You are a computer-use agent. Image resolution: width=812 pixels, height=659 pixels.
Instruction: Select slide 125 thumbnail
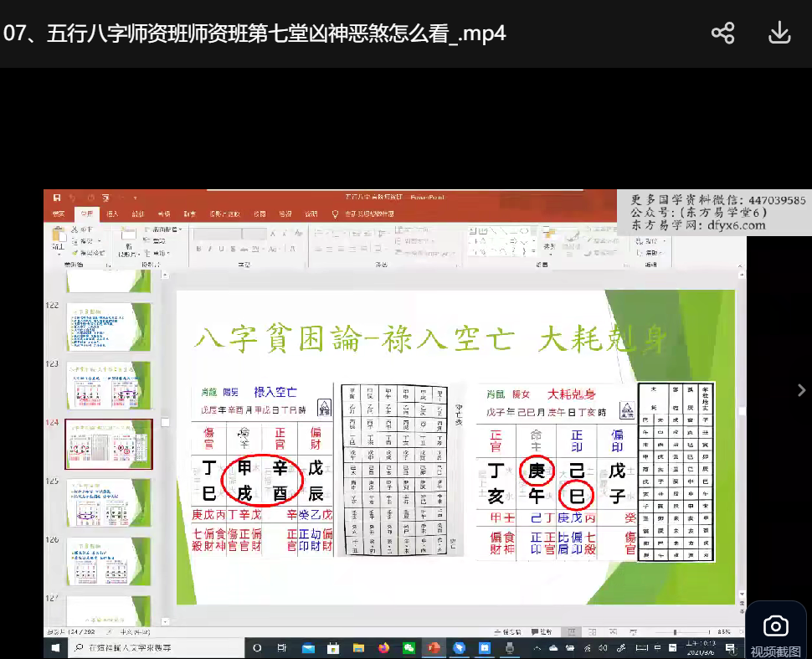(x=109, y=502)
